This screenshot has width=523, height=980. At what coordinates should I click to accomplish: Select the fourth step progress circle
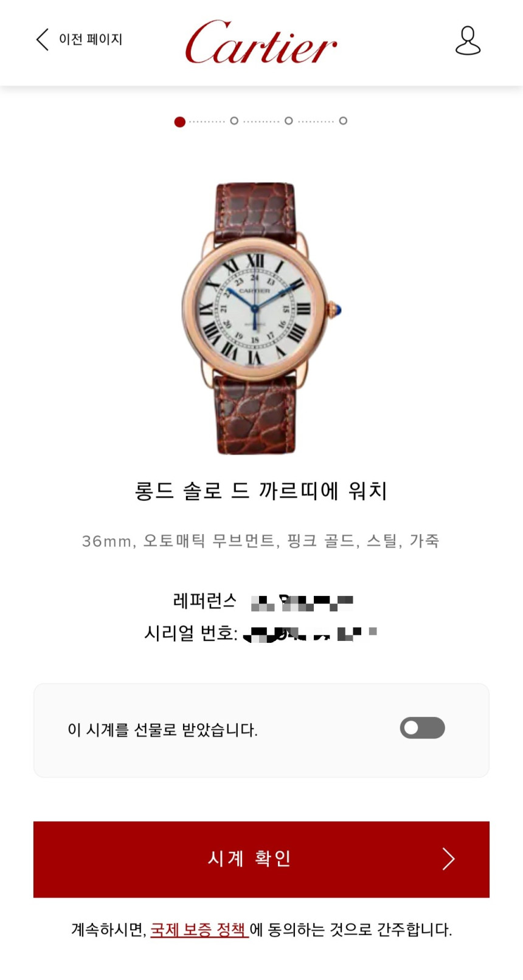343,121
